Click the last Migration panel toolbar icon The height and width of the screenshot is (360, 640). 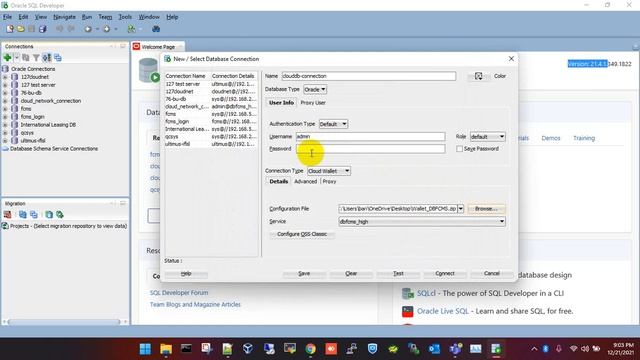[60, 214]
